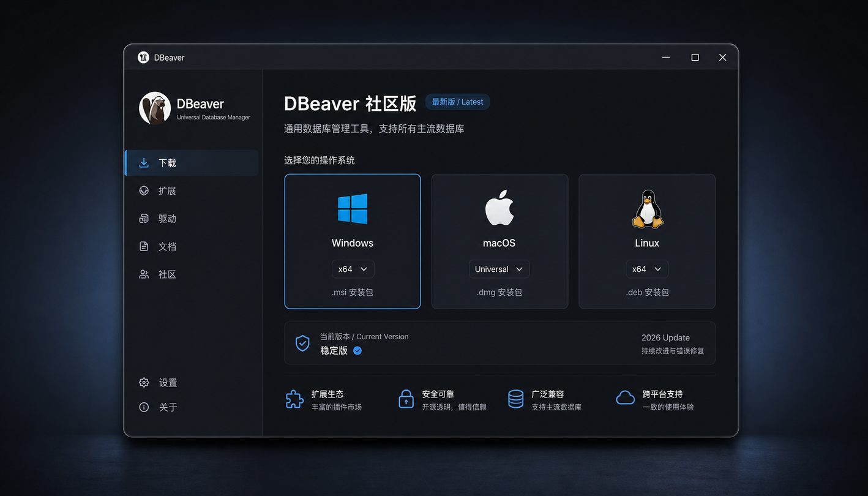868x496 pixels.
Task: Minimize the DBeaver window
Action: pyautogui.click(x=666, y=58)
